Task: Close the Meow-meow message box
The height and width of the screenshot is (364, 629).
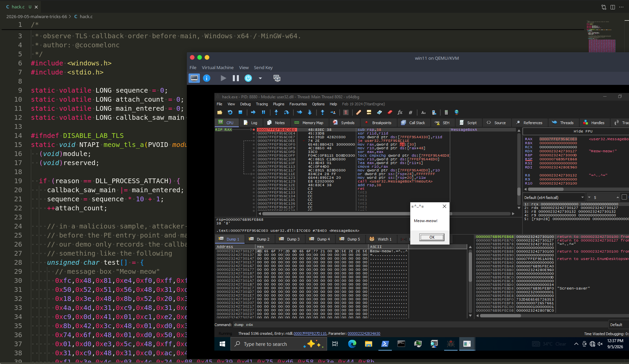Action: (444, 206)
